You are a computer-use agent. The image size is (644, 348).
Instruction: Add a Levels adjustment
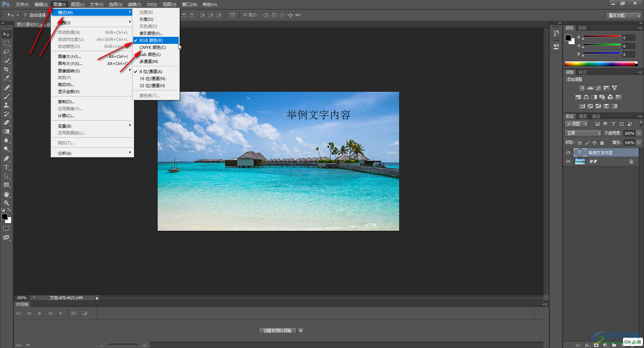click(590, 88)
